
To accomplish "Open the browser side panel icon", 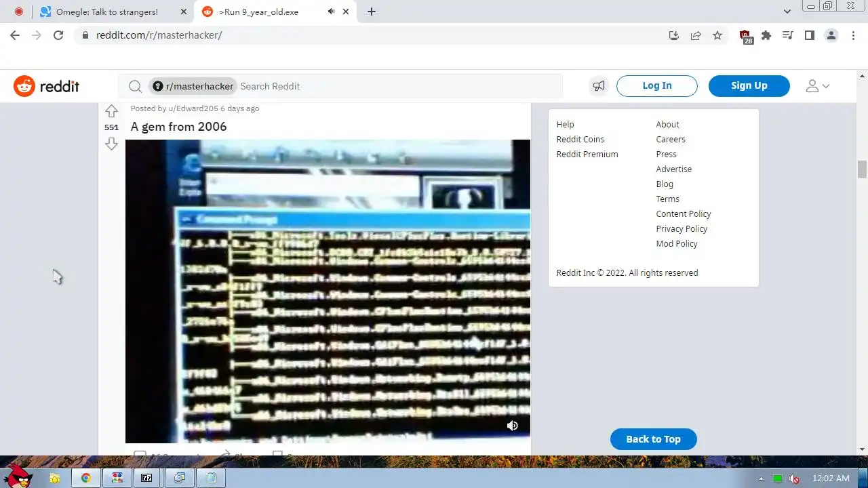I will [810, 35].
